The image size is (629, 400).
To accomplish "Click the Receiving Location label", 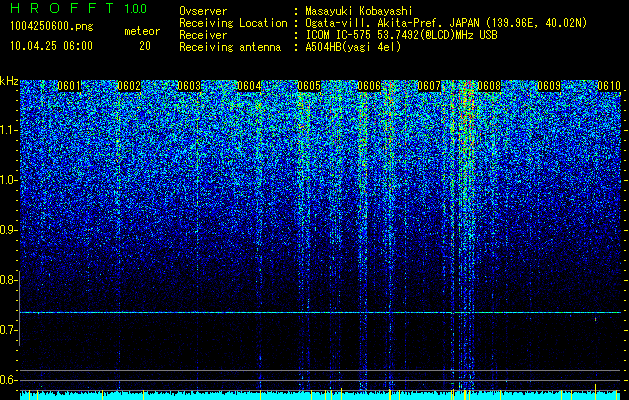I will [233, 23].
